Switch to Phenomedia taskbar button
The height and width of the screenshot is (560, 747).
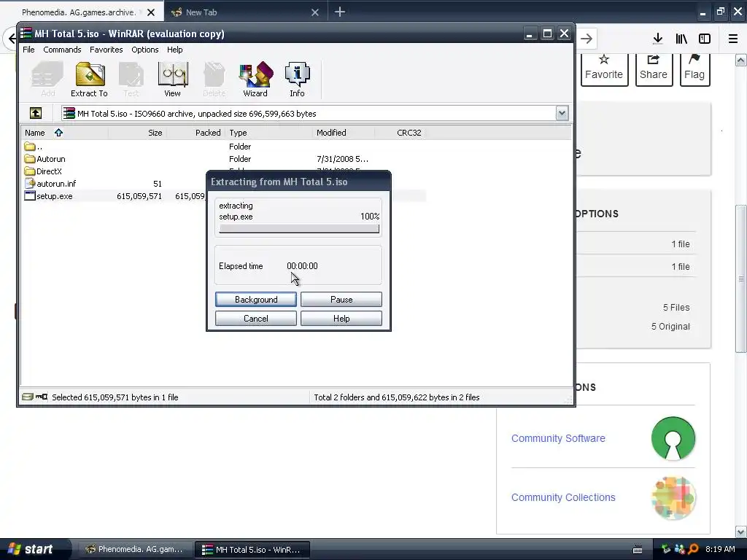(133, 549)
